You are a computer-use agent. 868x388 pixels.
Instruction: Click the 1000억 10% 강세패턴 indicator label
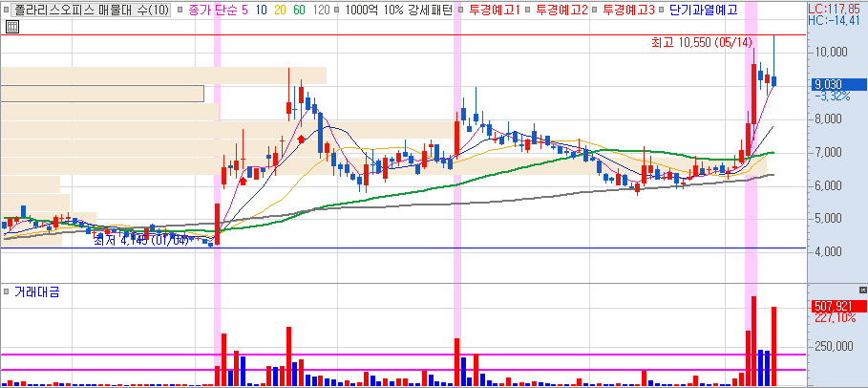(398, 10)
